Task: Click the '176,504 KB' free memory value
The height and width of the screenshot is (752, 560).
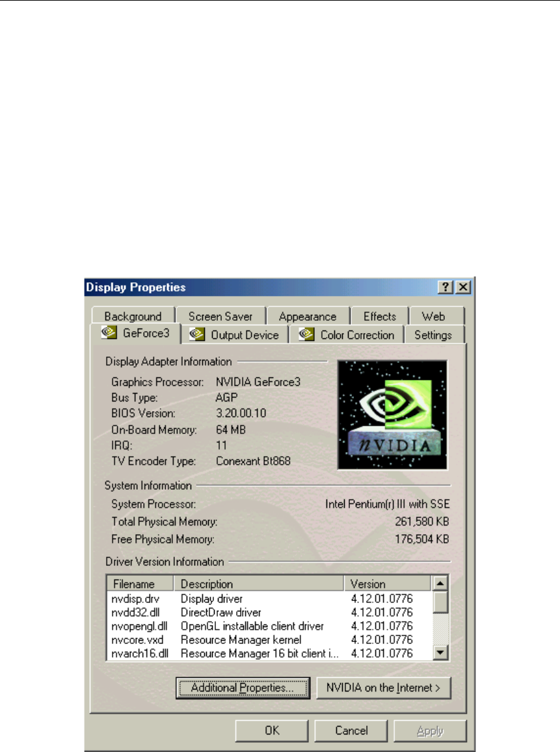Action: click(422, 539)
